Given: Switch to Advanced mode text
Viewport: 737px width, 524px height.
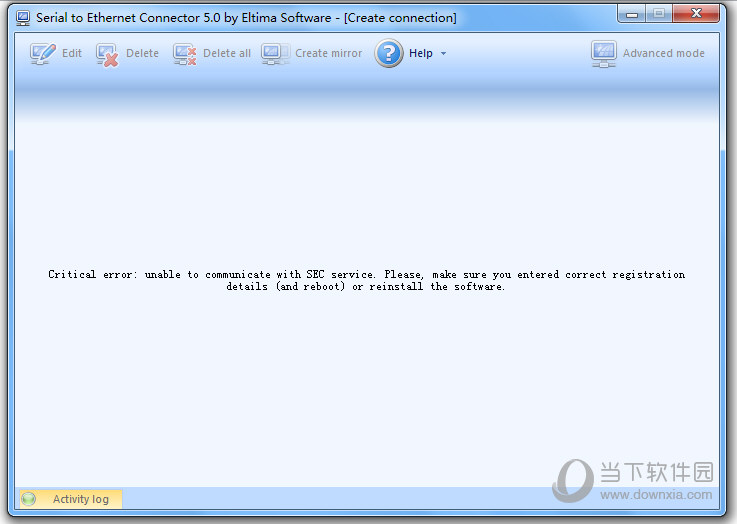Looking at the screenshot, I should point(664,54).
